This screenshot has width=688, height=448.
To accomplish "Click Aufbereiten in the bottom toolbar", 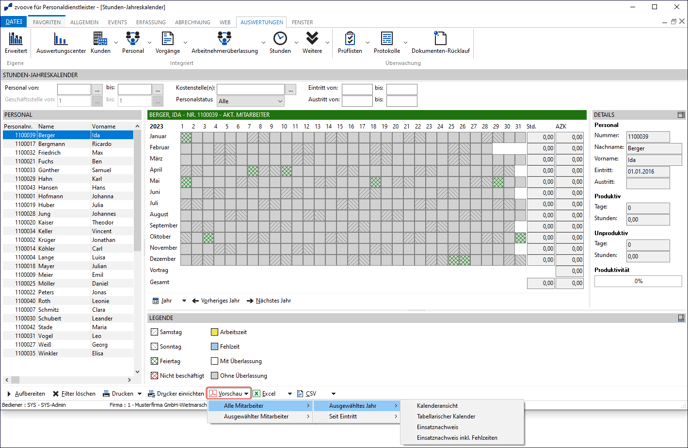I will (26, 394).
